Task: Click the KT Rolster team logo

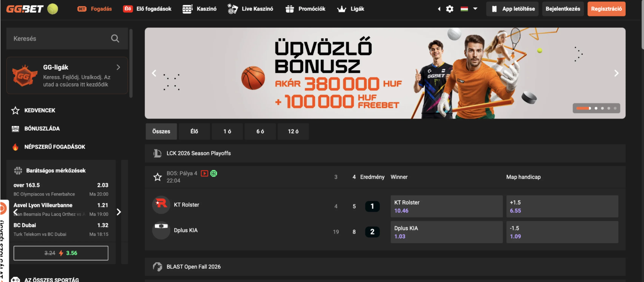Action: [x=161, y=205]
